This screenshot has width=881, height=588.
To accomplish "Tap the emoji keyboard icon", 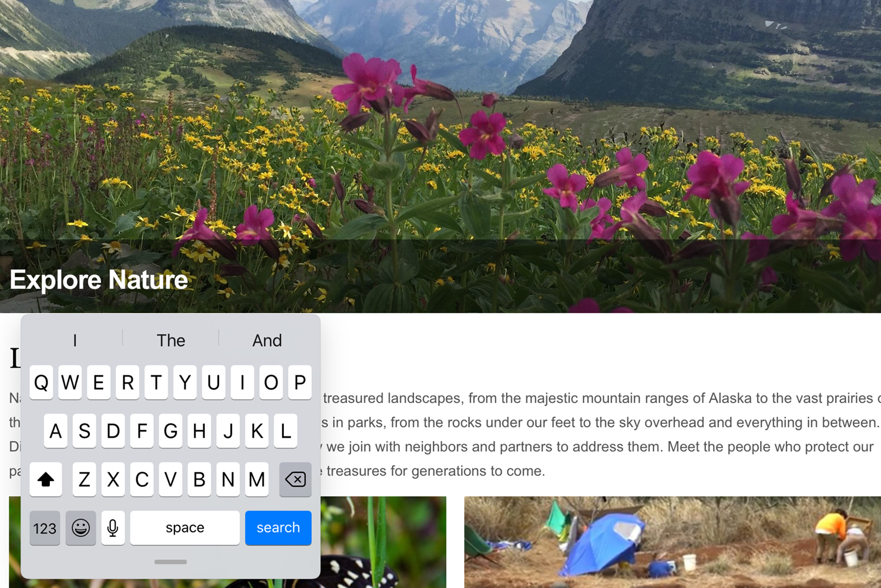I will 80,527.
